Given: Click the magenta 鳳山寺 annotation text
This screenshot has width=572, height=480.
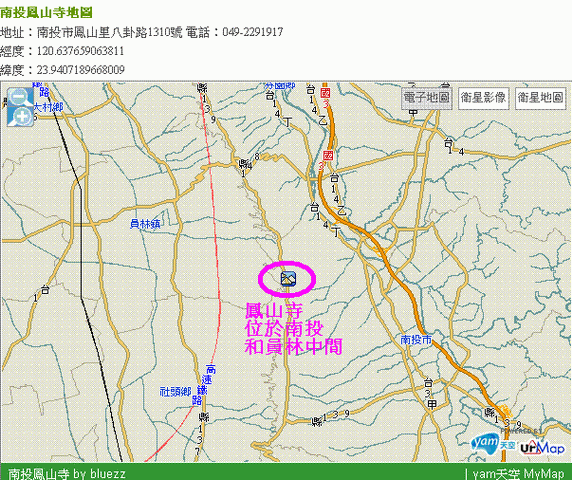Looking at the screenshot, I should point(274,311).
